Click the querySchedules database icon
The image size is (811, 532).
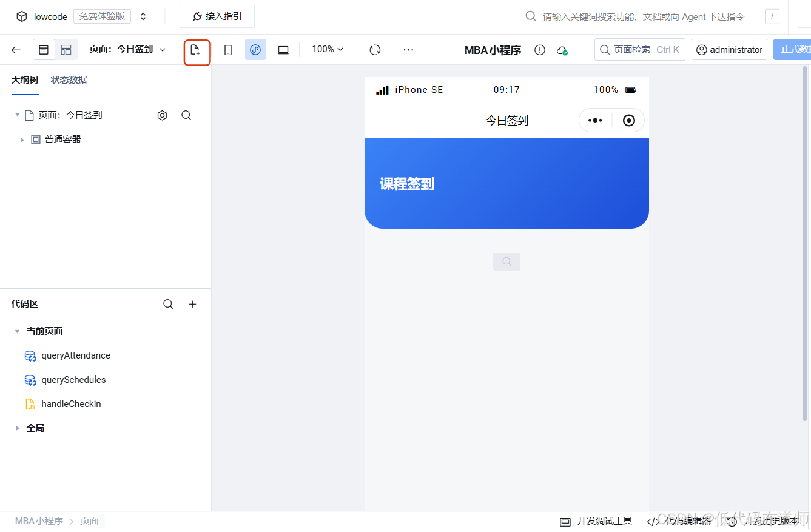tap(30, 380)
